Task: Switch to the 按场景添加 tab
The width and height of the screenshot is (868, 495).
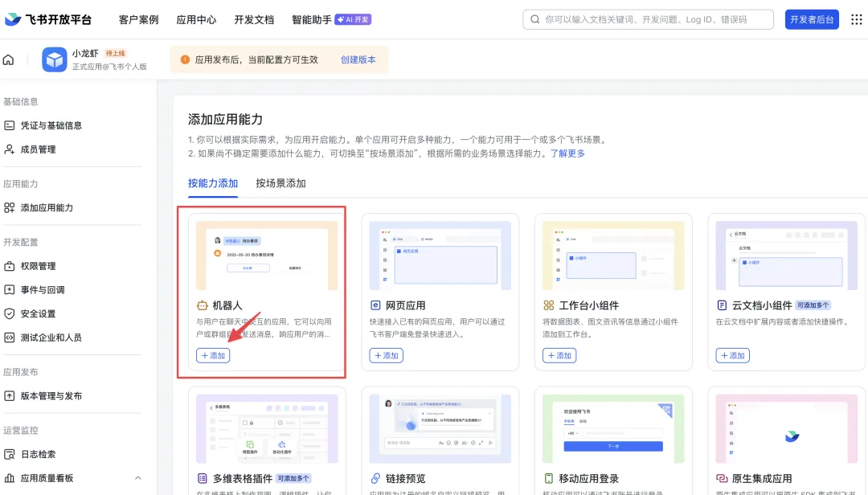Action: pyautogui.click(x=280, y=183)
